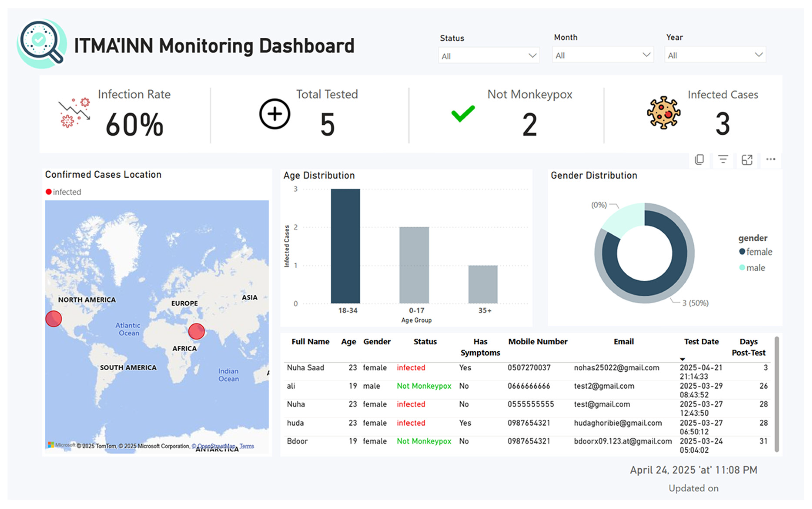
Task: Expand the Year filter dropdown
Action: click(x=715, y=55)
